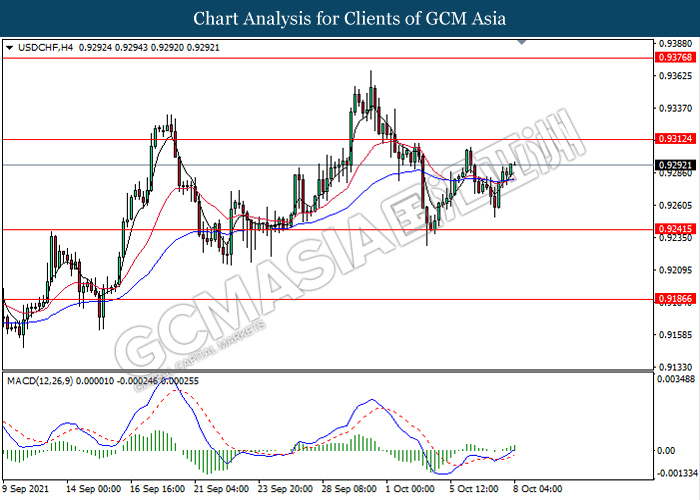Click the 0.93370 price scale value
Image resolution: width=700 pixels, height=500 pixels.
click(676, 108)
